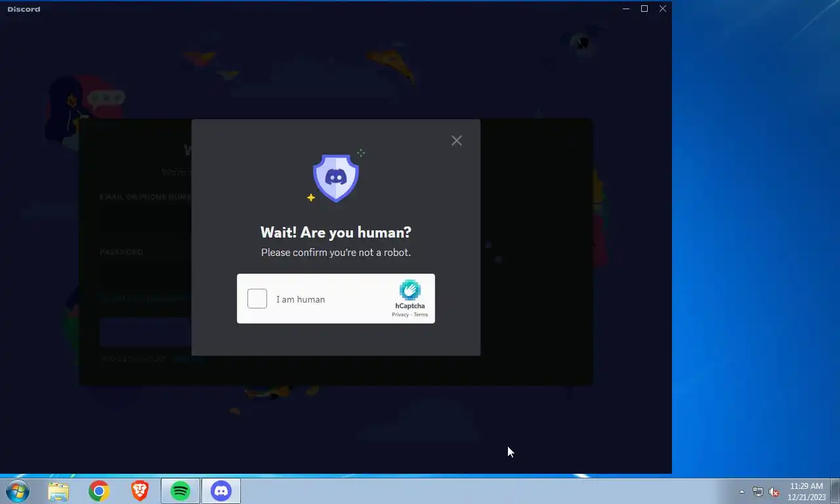Open the hCaptcha Terms link

pos(421,315)
